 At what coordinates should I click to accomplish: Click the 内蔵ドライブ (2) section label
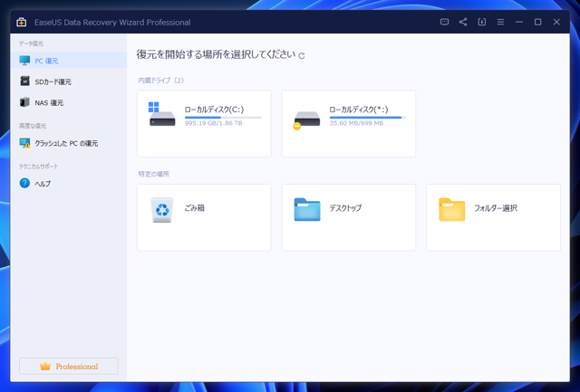(x=161, y=81)
